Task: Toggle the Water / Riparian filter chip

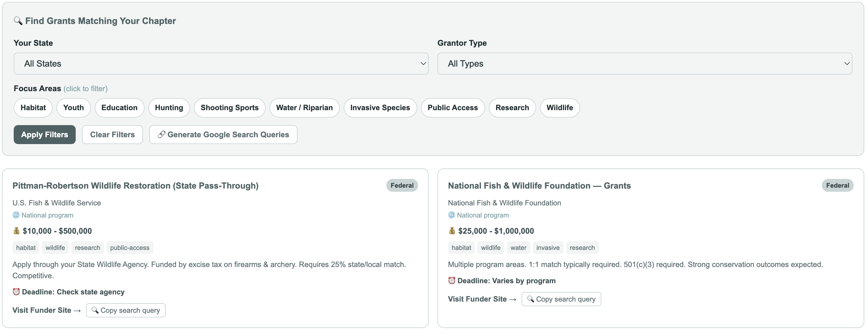Action: click(304, 108)
